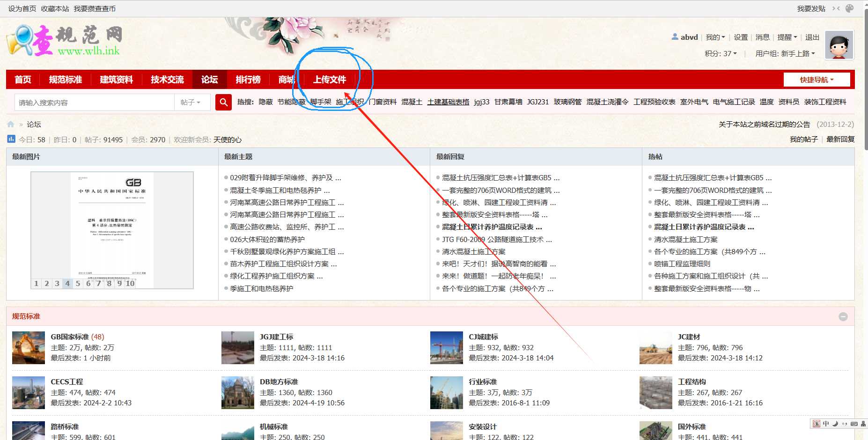
Task: Click the red search magnifier button
Action: pyautogui.click(x=223, y=102)
